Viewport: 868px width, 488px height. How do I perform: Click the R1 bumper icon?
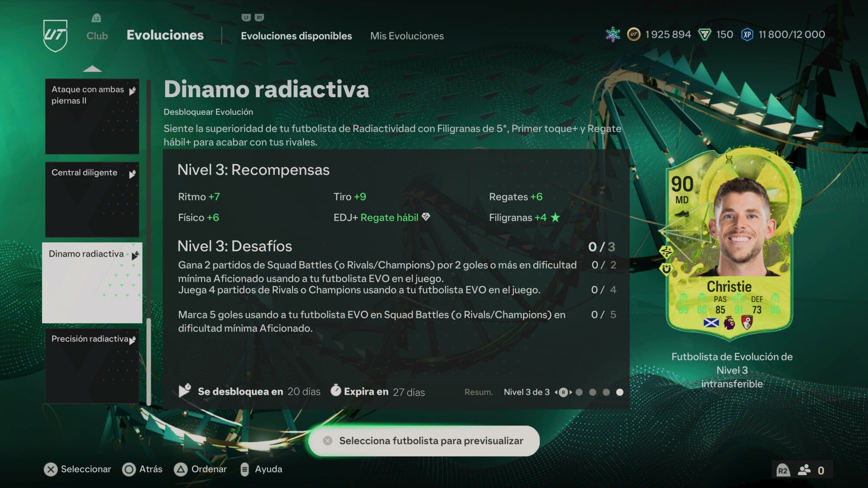(259, 17)
